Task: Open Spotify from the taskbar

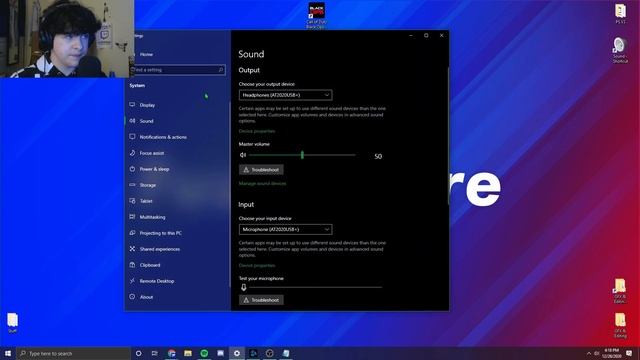Action: tap(204, 353)
